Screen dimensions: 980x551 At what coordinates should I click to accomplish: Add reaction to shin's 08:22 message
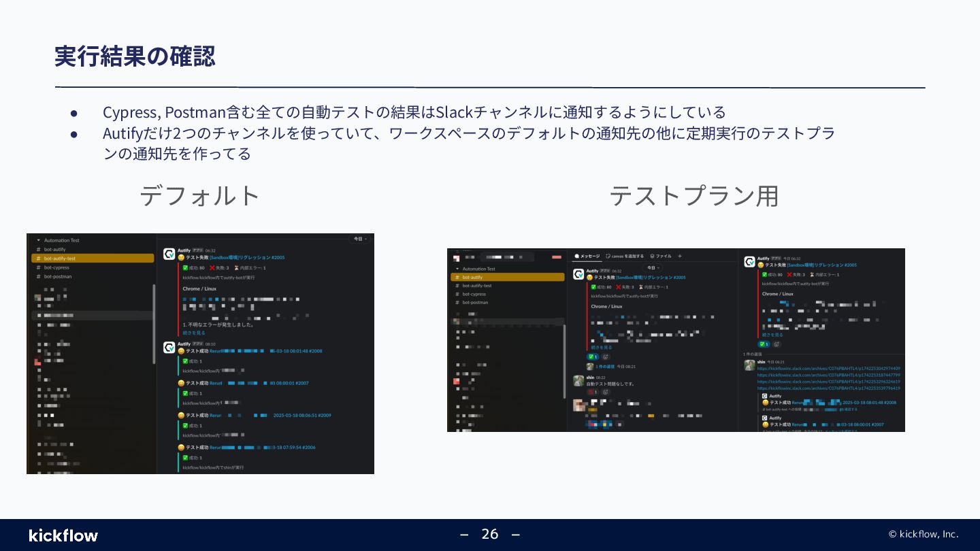(606, 392)
